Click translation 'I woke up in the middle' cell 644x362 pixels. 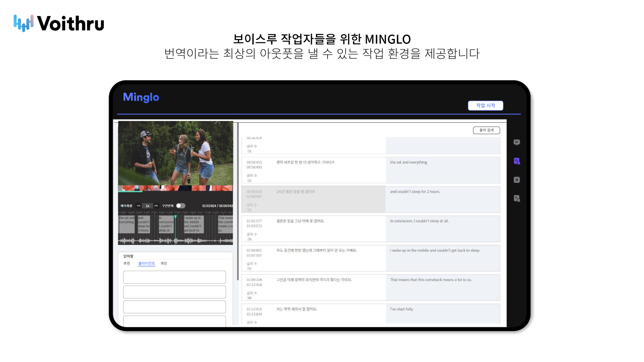tap(443, 258)
